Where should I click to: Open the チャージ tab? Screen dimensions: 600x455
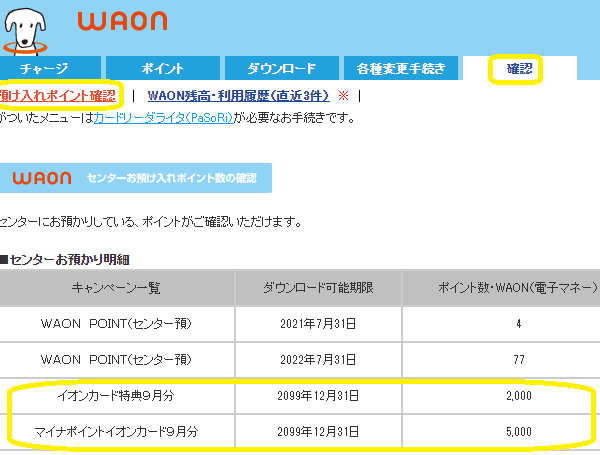point(49,68)
